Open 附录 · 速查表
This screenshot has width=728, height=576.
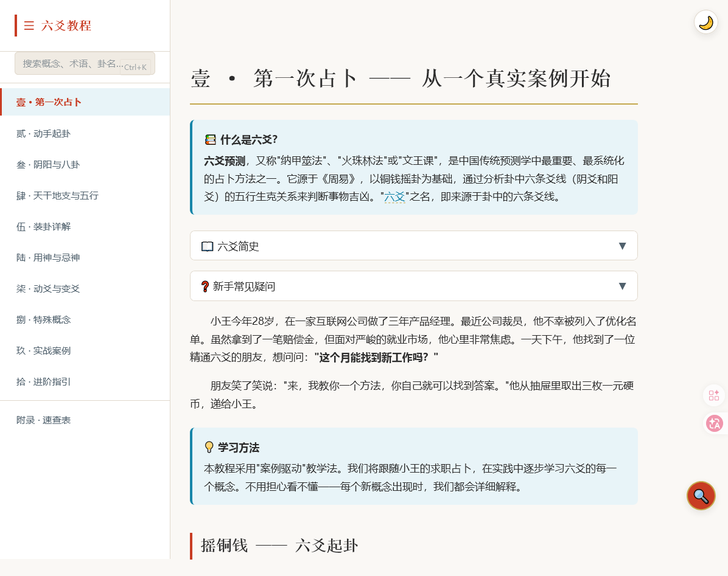[x=85, y=420]
